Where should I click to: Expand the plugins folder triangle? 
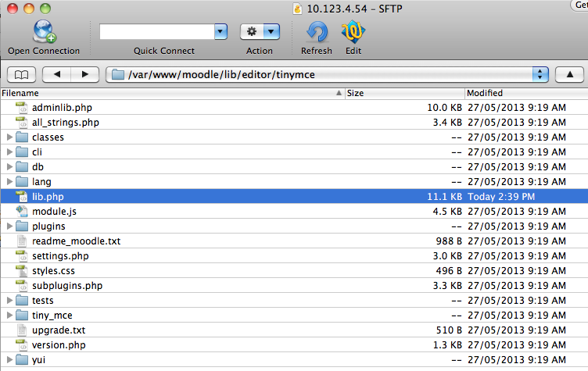pos(9,227)
